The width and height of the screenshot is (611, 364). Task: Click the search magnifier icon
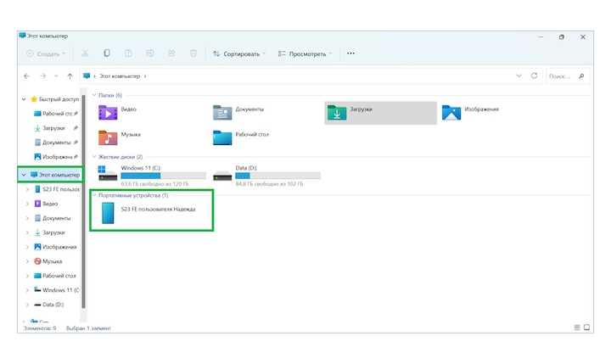pos(581,76)
